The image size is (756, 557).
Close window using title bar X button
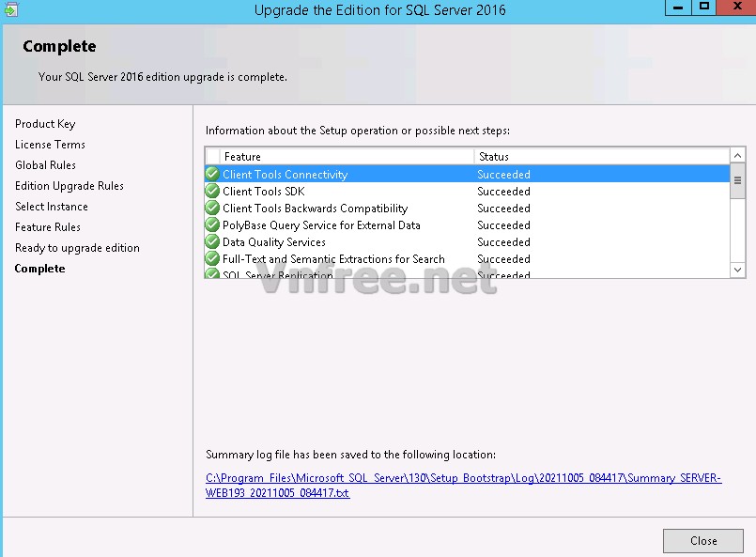pos(736,8)
